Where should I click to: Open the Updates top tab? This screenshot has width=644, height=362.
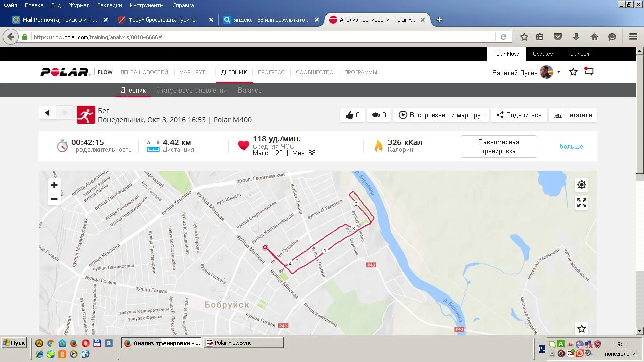[543, 54]
